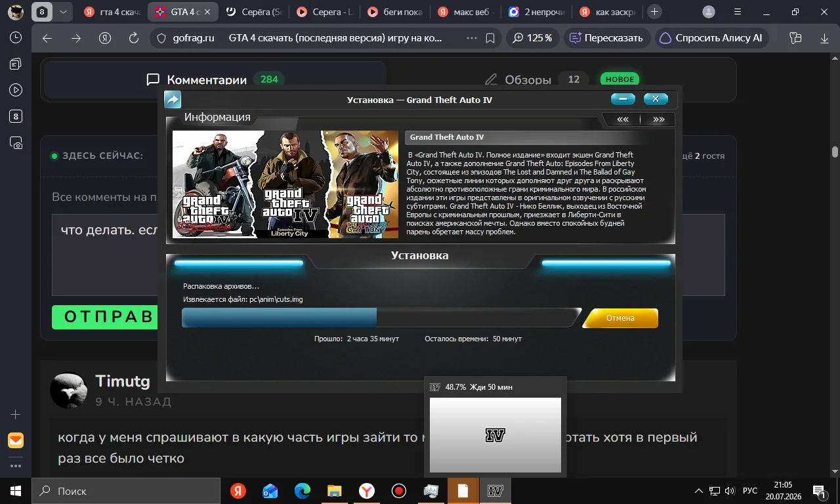840x504 pixels.
Task: Switch to the "беги пока" tab
Action: pos(395,12)
